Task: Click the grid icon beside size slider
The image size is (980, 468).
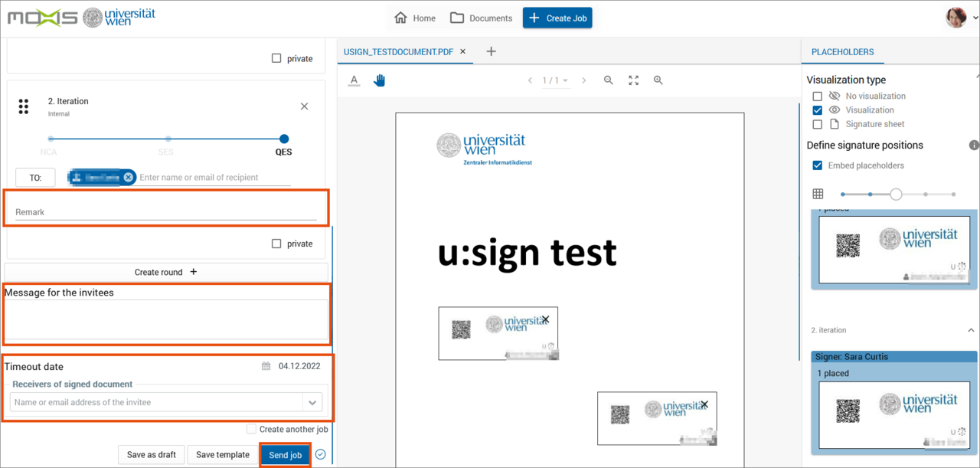Action: click(x=818, y=195)
